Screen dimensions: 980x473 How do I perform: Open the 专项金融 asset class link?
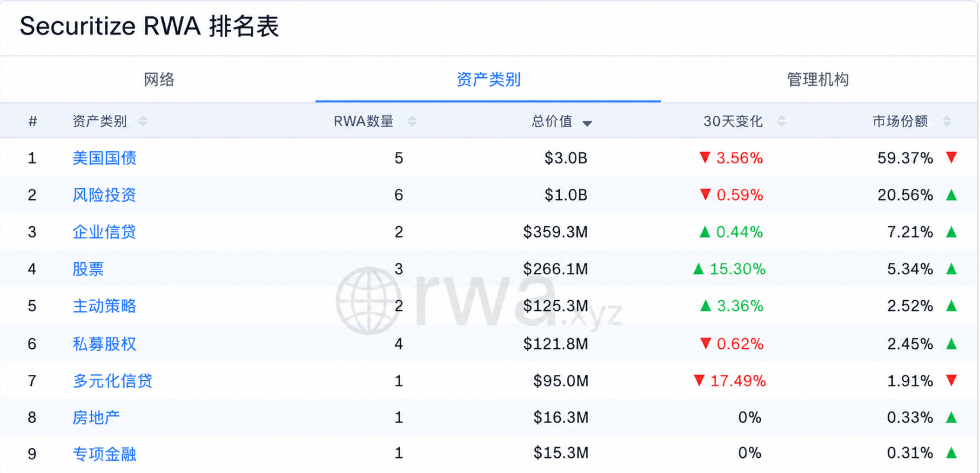[104, 453]
